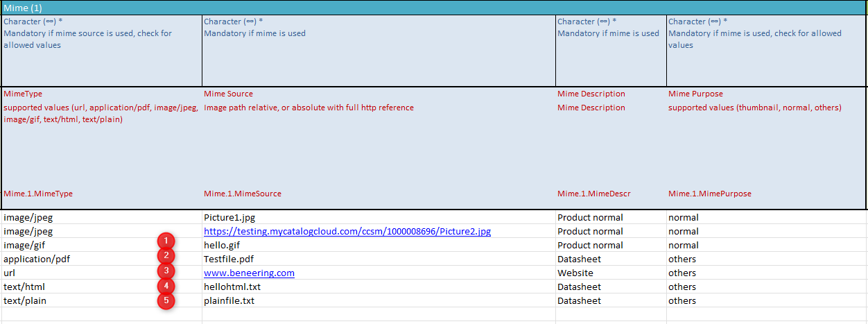
Task: Click red callout marker number 2
Action: coord(166,256)
